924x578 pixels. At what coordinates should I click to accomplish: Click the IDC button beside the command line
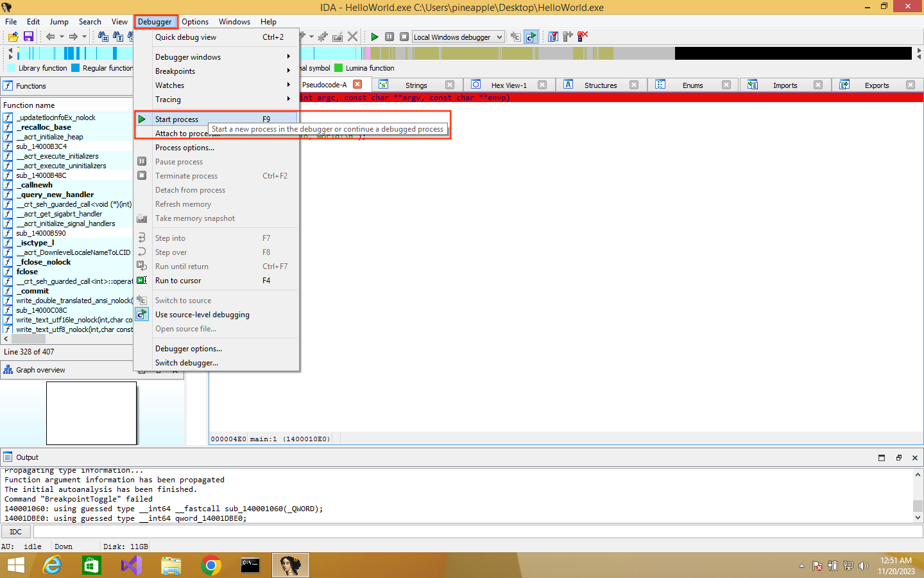(16, 532)
